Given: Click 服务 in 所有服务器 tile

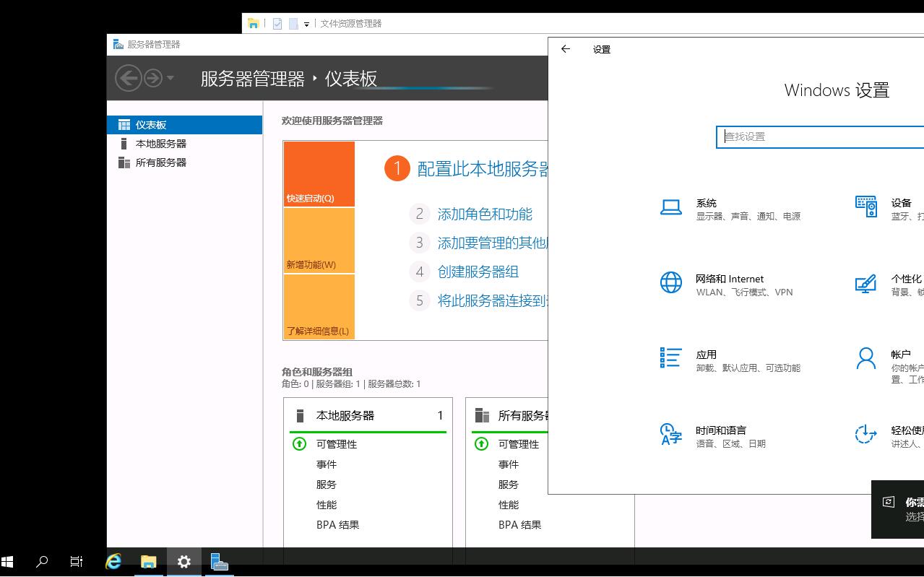Looking at the screenshot, I should click(509, 485).
